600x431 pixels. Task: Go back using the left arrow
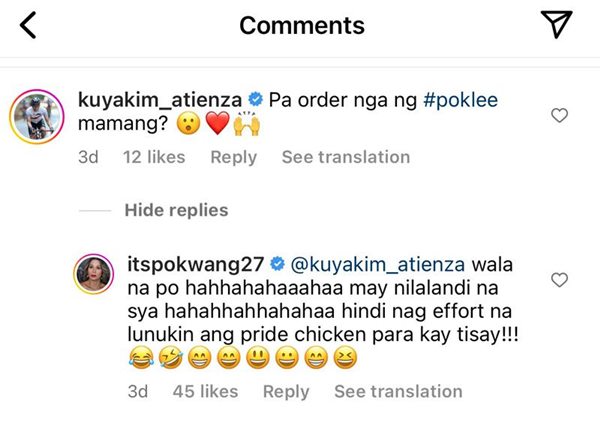tap(28, 25)
